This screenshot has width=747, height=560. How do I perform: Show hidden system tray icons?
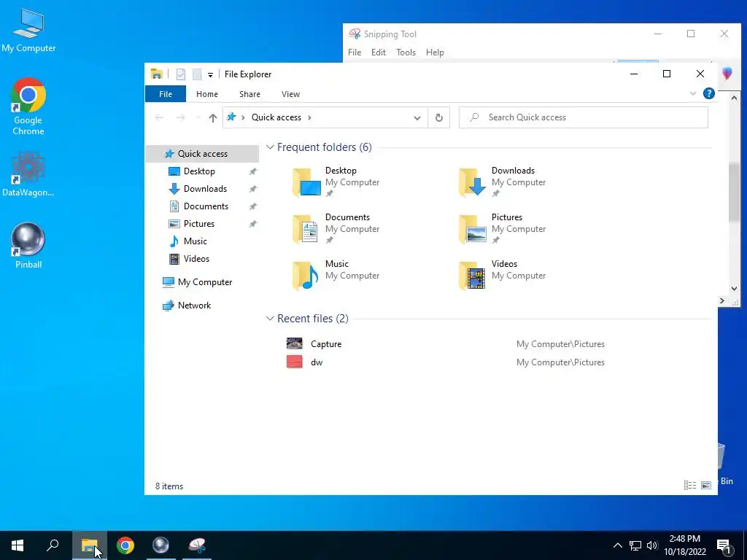617,545
